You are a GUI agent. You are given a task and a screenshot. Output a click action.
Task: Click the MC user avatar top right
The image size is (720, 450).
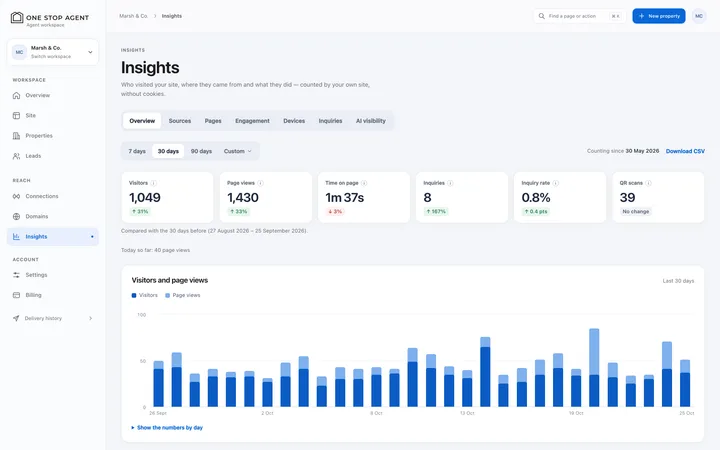point(699,16)
